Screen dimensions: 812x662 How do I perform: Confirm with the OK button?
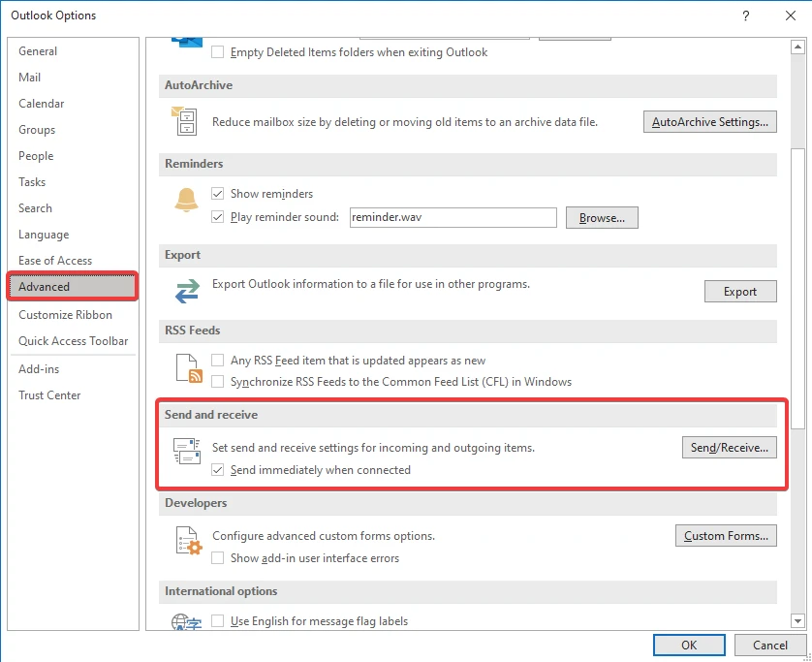pos(689,645)
